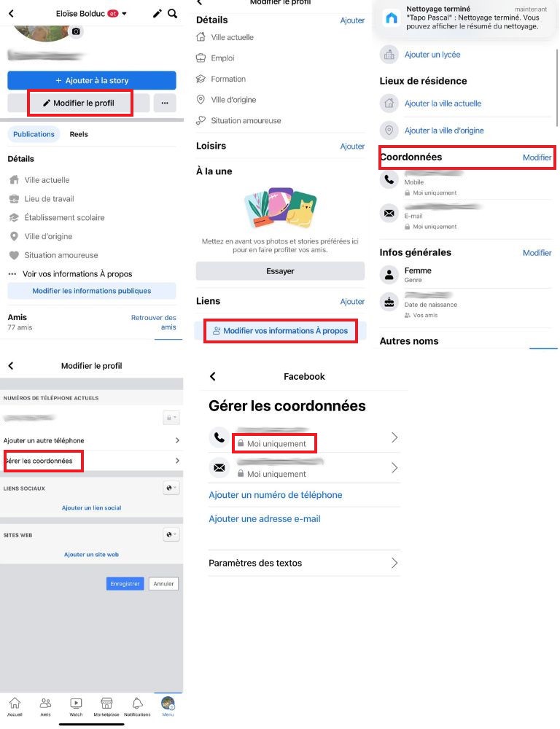The image size is (560, 729).
Task: Tap the search magnifier icon on profile
Action: (x=173, y=13)
